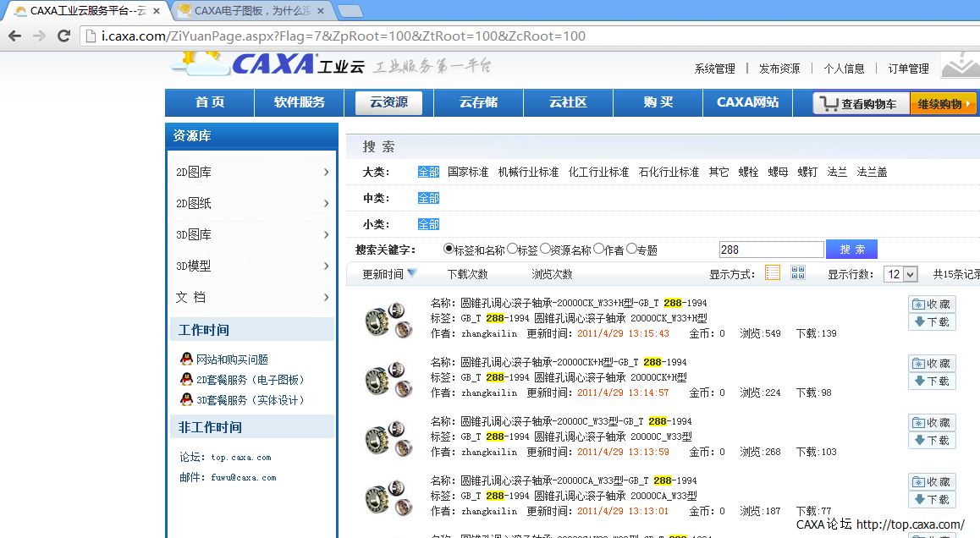Image resolution: width=980 pixels, height=538 pixels.
Task: Expand the 2D图库 sidebar item
Action: (252, 173)
